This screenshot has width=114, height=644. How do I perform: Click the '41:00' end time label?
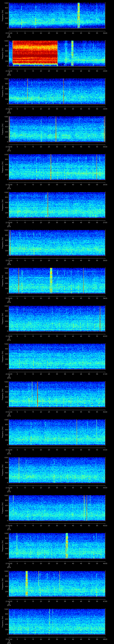point(105,374)
